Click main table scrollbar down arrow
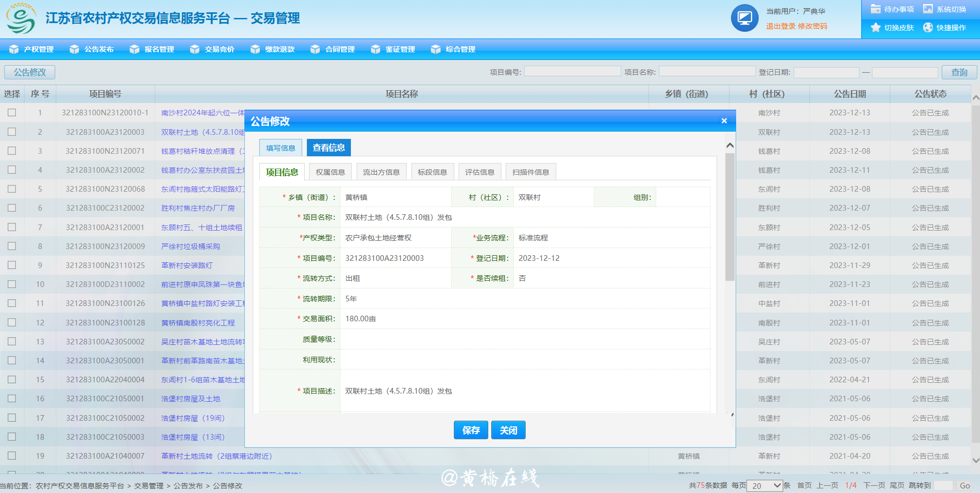980x493 pixels. tap(975, 460)
